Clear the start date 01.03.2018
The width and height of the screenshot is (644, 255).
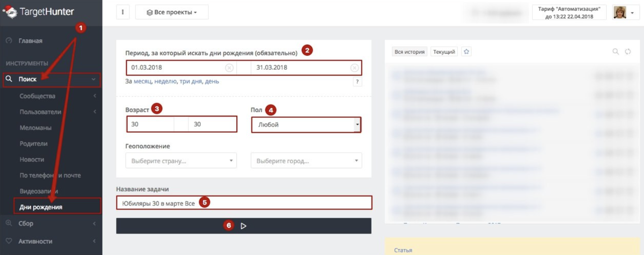point(229,68)
